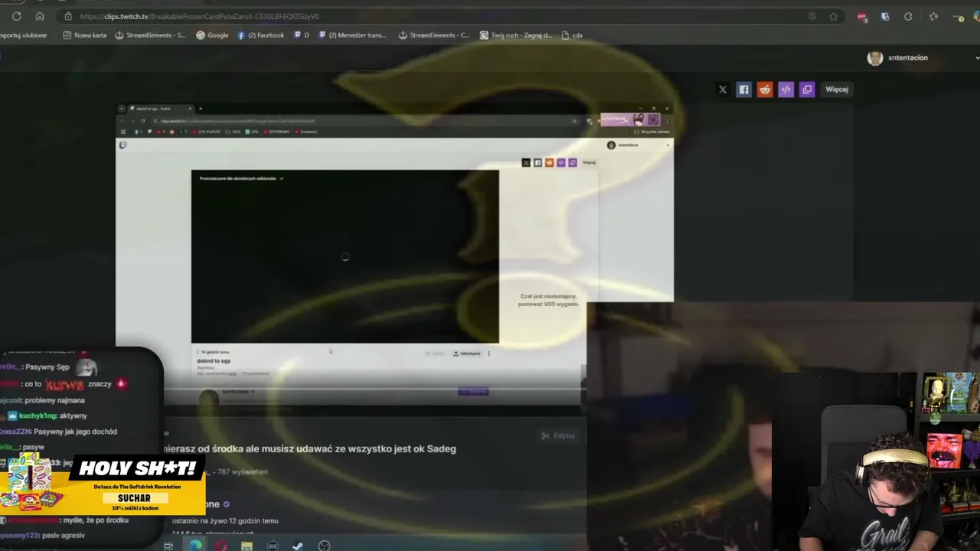Open 'Twój ruch - Zagraj' bookmark
This screenshot has height=551, width=980.
[515, 35]
